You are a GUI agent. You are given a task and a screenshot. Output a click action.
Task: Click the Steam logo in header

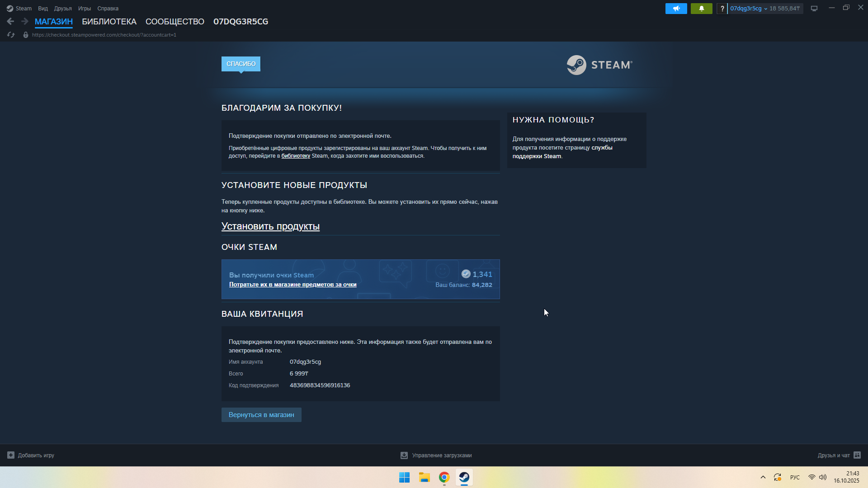tap(599, 65)
